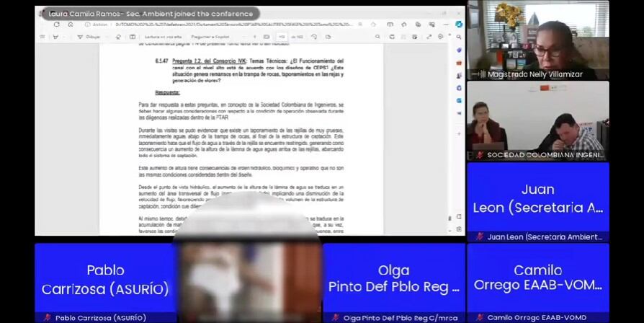Open the PDF settings gear icon
The height and width of the screenshot is (323, 644).
[x=440, y=37]
